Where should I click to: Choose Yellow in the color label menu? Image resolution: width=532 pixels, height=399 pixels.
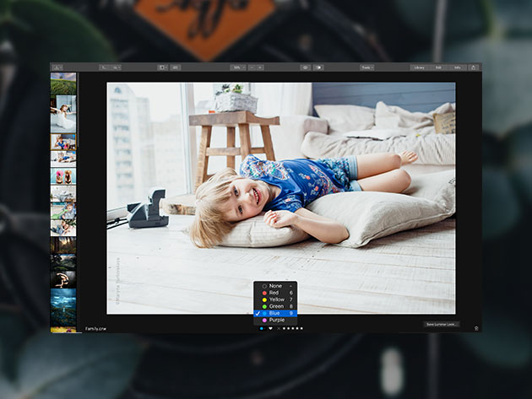[x=275, y=299]
